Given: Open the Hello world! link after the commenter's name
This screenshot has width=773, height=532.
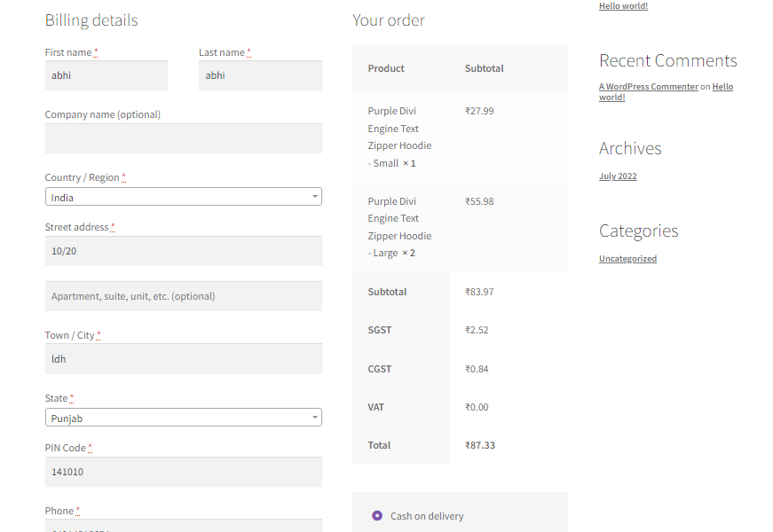Looking at the screenshot, I should 722,87.
